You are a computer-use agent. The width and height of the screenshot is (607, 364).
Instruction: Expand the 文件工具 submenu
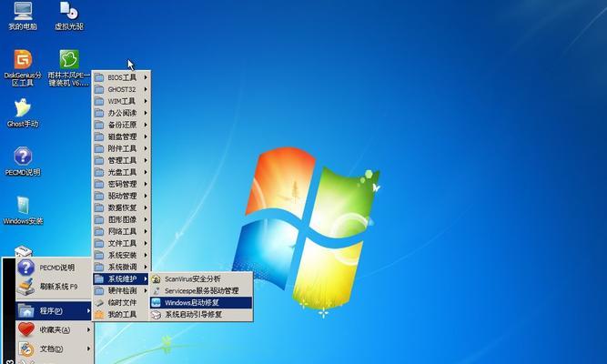click(x=121, y=243)
